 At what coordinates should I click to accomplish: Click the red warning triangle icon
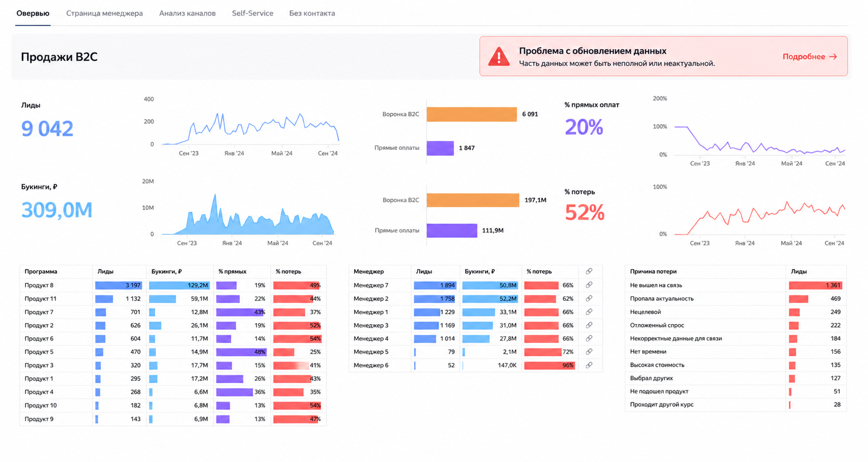499,57
